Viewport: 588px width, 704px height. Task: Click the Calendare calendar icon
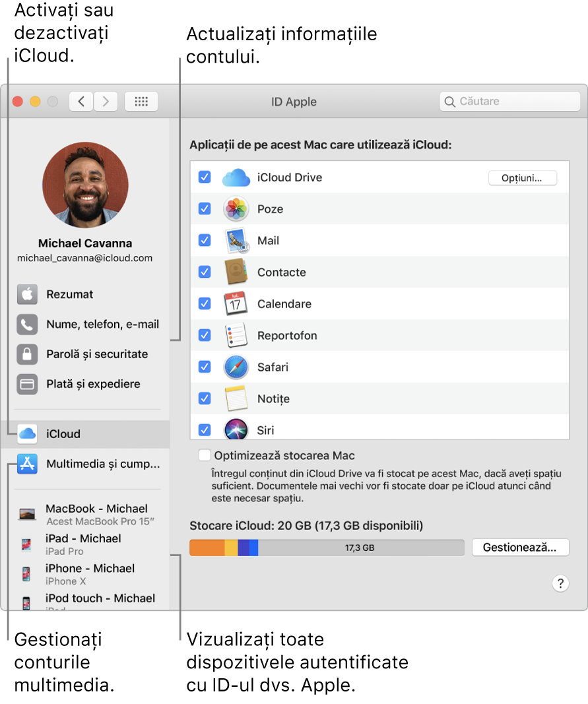coord(236,304)
